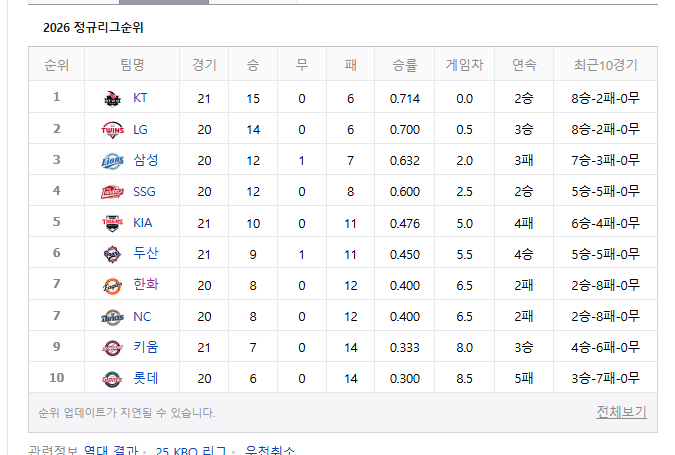Click 키움's games-behind value 8.0

pyautogui.click(x=464, y=347)
